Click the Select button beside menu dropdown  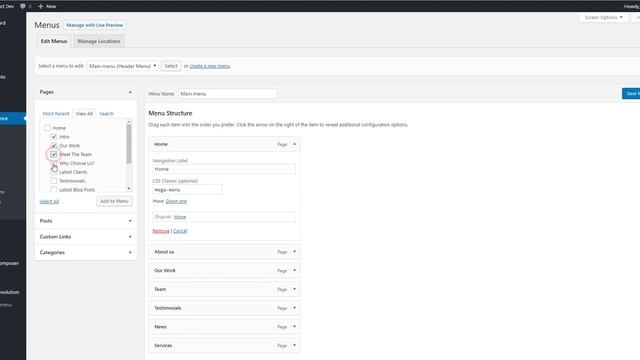point(171,66)
